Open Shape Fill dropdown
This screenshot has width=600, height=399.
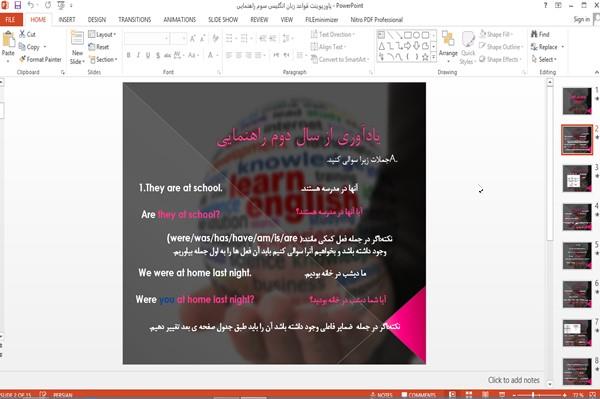click(496, 34)
